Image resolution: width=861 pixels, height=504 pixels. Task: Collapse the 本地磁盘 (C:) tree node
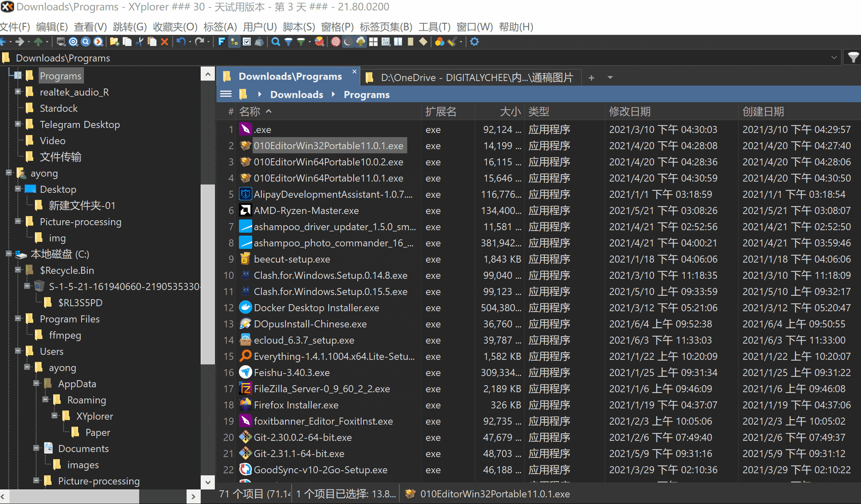point(9,254)
